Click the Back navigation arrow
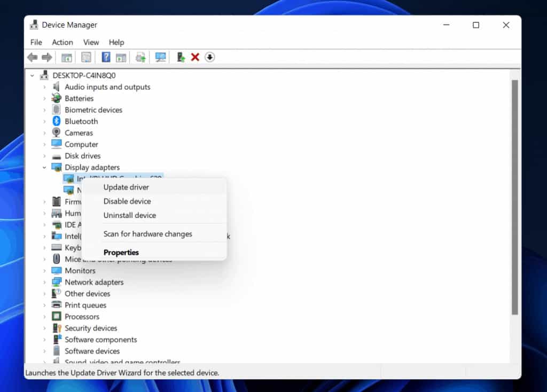The width and height of the screenshot is (547, 392). coord(32,57)
